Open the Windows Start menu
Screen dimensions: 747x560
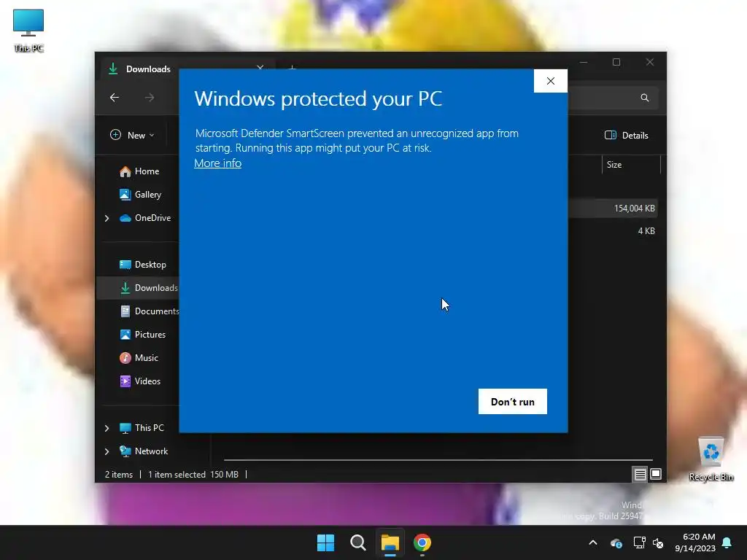click(x=325, y=542)
